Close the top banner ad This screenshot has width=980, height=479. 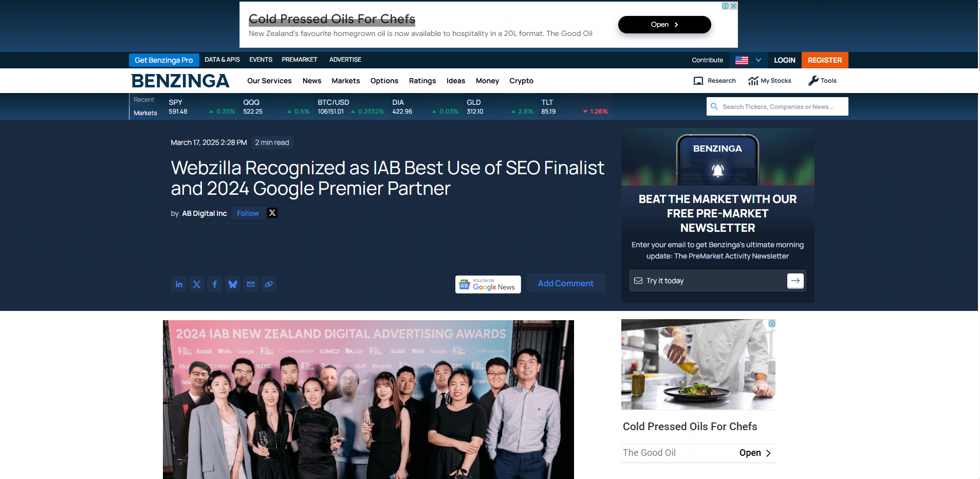pyautogui.click(x=734, y=6)
